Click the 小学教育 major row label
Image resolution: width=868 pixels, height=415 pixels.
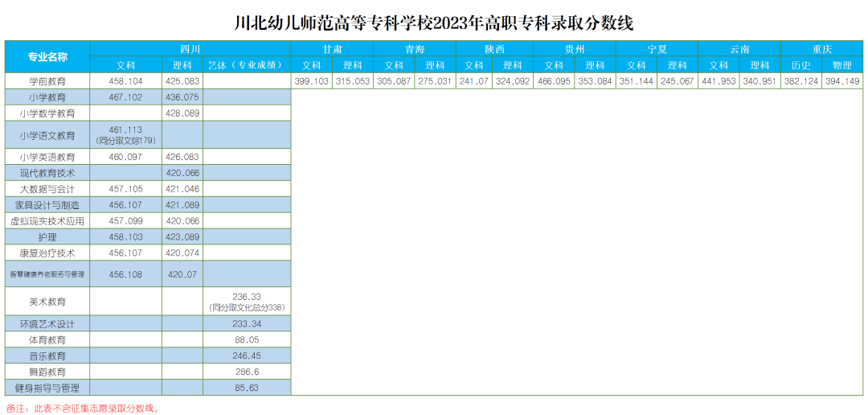[x=47, y=97]
